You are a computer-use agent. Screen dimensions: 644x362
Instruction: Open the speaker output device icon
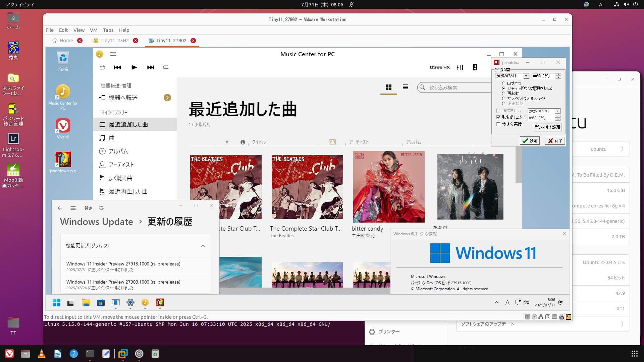point(475,67)
